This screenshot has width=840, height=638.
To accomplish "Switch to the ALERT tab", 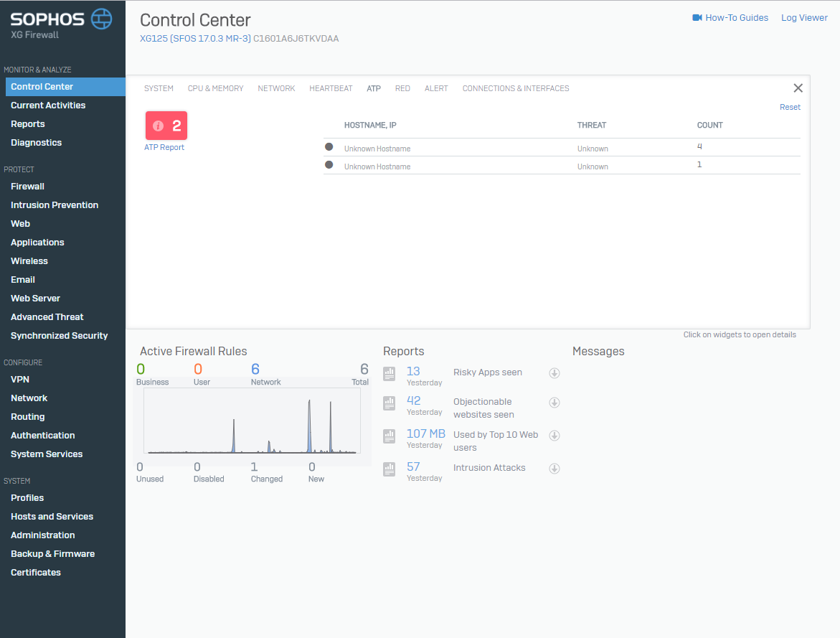I will [x=436, y=88].
